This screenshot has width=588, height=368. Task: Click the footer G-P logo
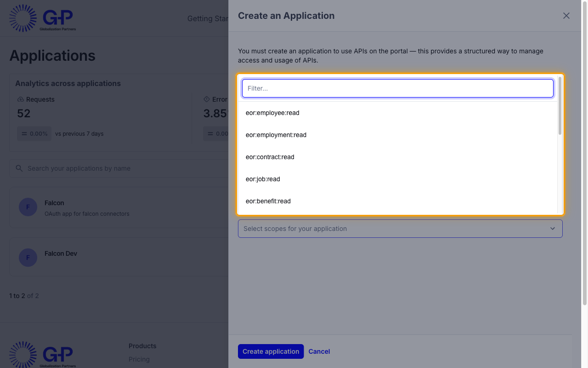pos(43,355)
